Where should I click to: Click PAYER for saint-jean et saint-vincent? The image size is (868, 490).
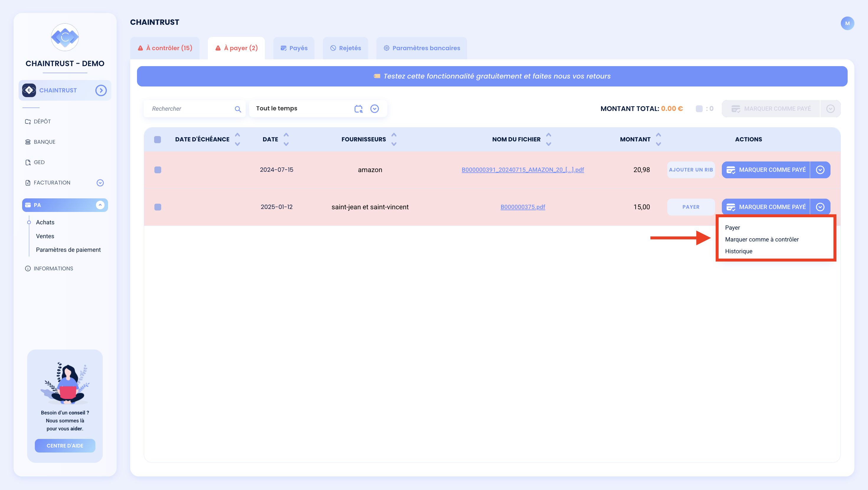[x=691, y=207]
